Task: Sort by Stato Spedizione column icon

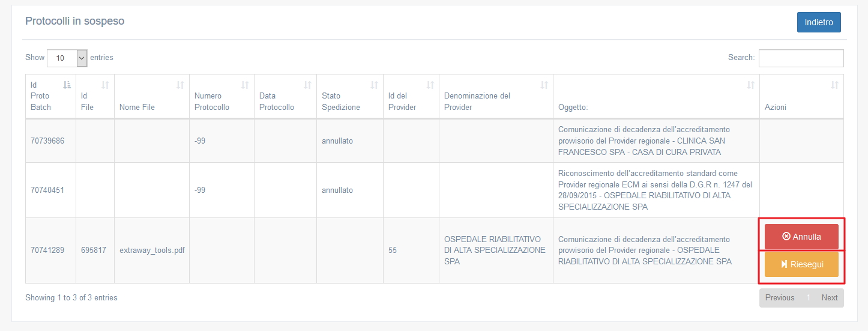Action: (x=374, y=85)
